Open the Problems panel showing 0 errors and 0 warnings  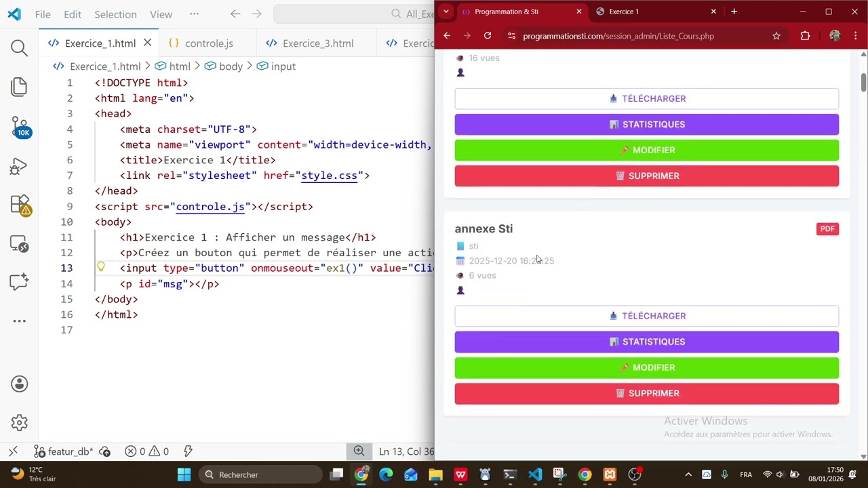146,451
